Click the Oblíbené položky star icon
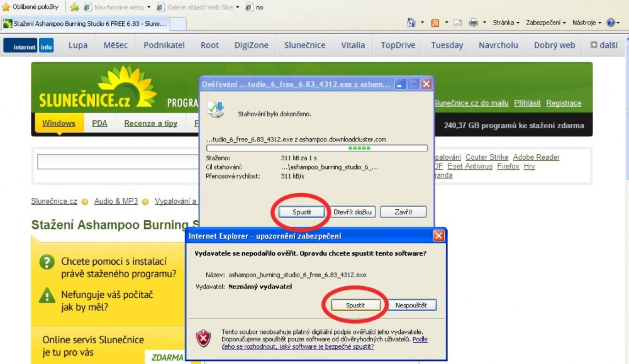Screen dimensions: 629x364 (6, 7)
